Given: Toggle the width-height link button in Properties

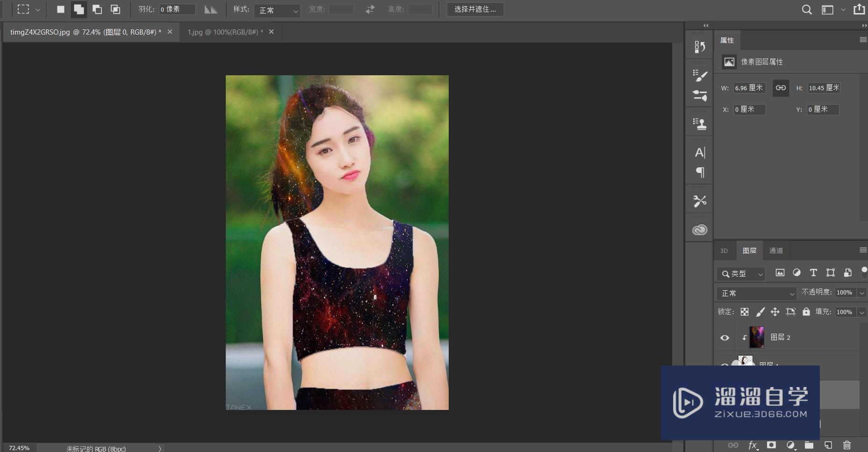Looking at the screenshot, I should coord(781,88).
